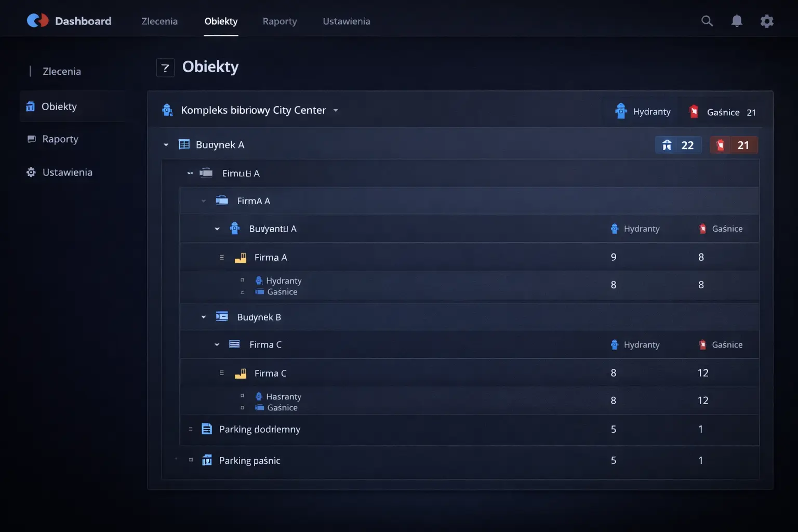The image size is (798, 532).
Task: Click the red extinguisher count badge 21
Action: pos(734,145)
